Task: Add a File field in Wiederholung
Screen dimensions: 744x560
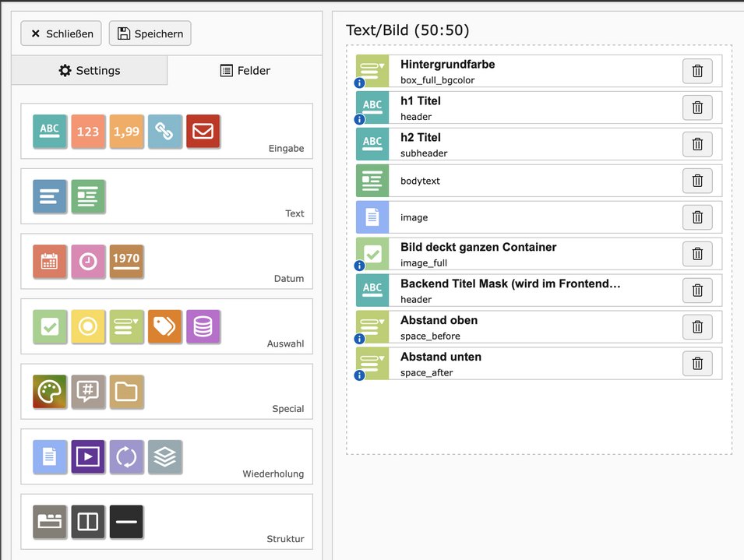Action: point(50,456)
